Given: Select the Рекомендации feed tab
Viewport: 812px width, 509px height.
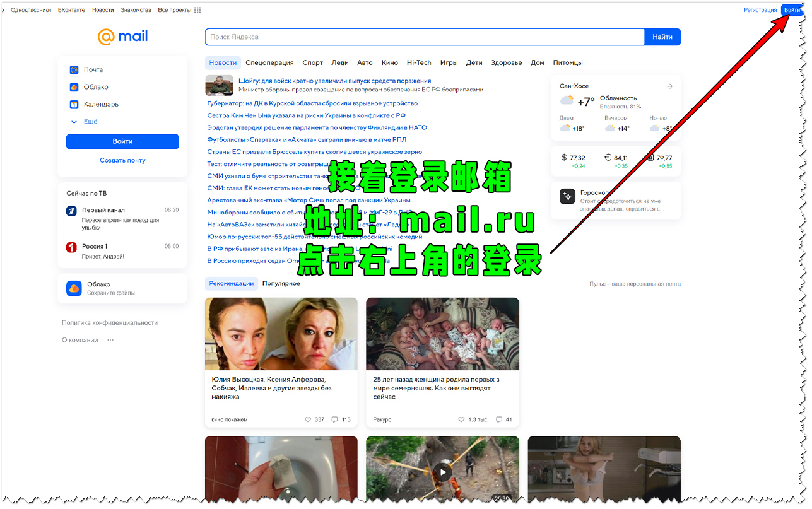Looking at the screenshot, I should 232,284.
